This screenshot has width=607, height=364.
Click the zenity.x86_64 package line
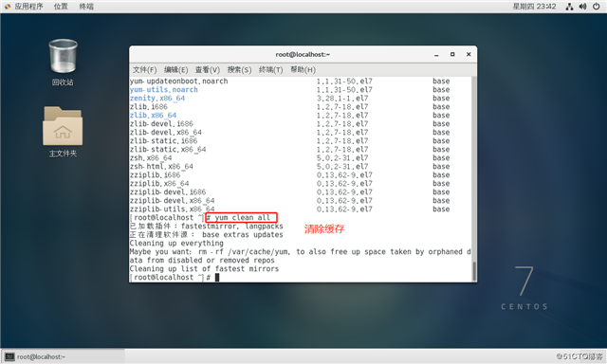157,99
